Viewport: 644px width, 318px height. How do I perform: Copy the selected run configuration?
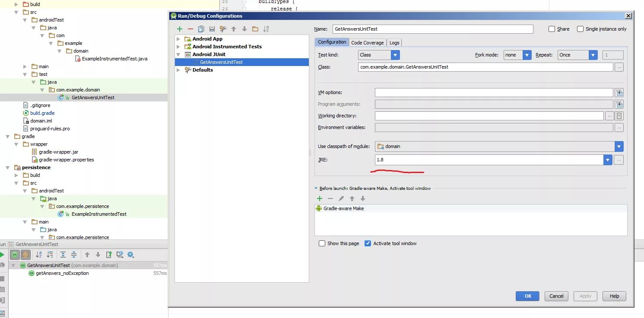[201, 29]
